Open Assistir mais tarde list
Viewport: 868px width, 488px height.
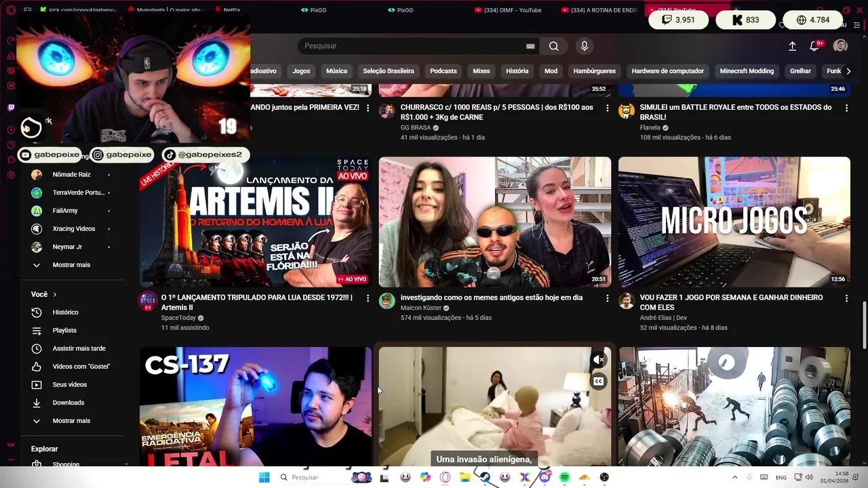tap(78, 348)
